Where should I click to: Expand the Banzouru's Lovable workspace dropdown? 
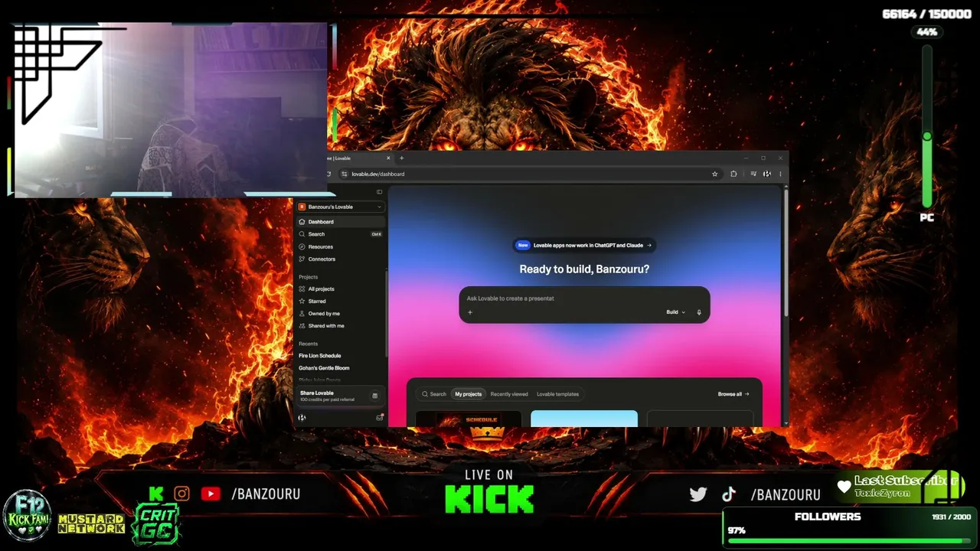click(341, 207)
